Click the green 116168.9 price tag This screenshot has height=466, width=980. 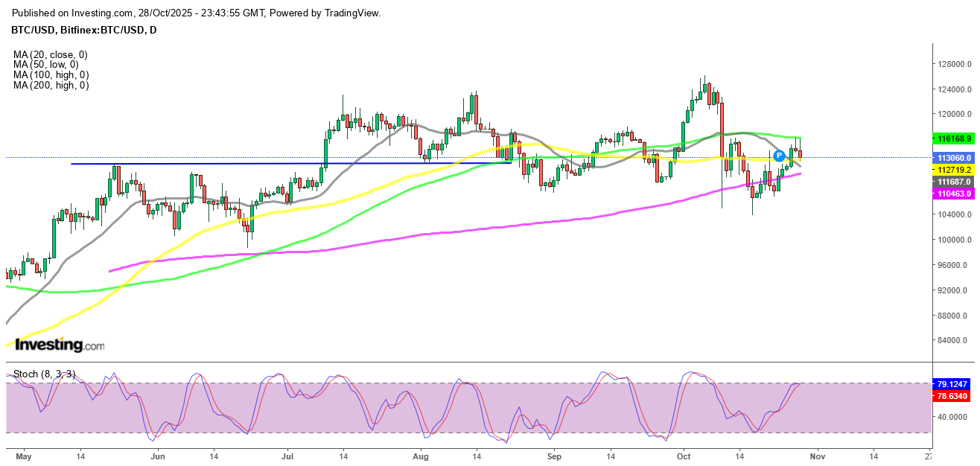click(x=955, y=138)
